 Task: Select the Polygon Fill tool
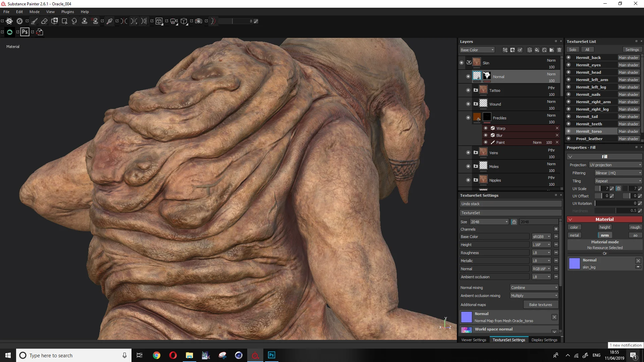(x=64, y=21)
